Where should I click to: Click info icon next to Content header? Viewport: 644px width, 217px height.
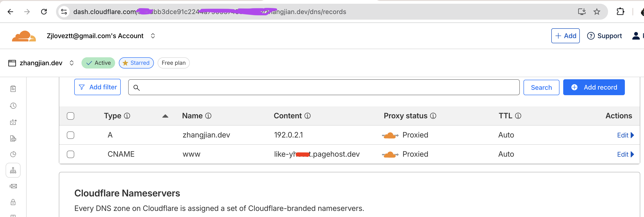click(x=308, y=116)
